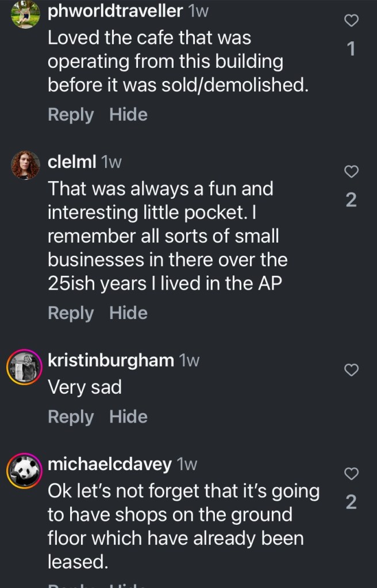377x588 pixels.
Task: Heart michaelcdavey's comment about ground floor shops
Action: click(351, 474)
